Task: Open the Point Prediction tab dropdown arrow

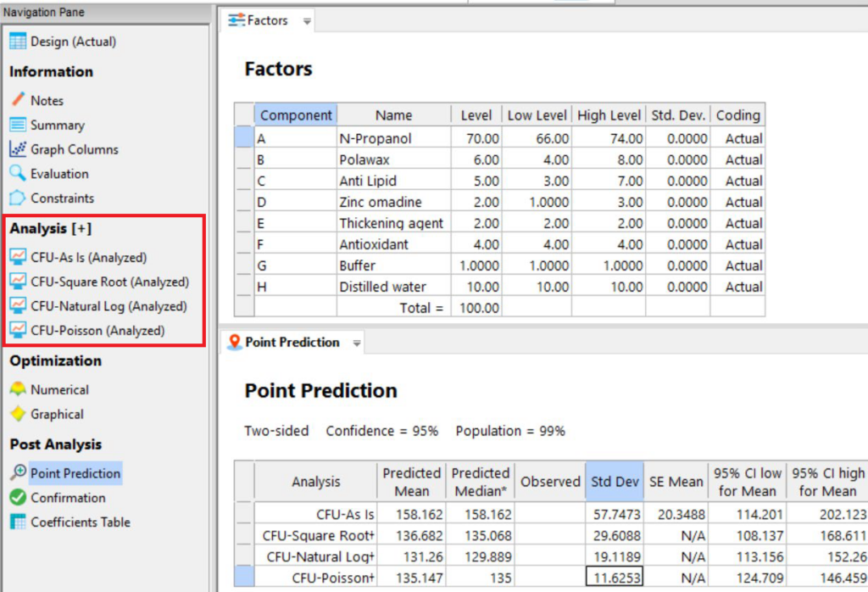Action: [x=357, y=343]
